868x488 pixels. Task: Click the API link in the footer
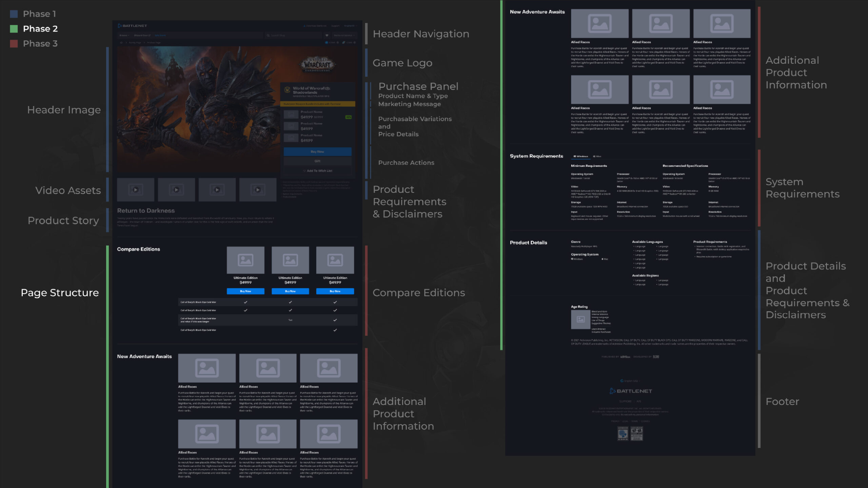pos(639,401)
